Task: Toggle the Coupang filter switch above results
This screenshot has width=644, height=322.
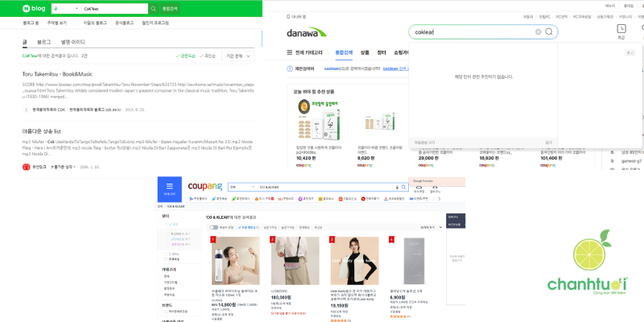Action: [213, 227]
